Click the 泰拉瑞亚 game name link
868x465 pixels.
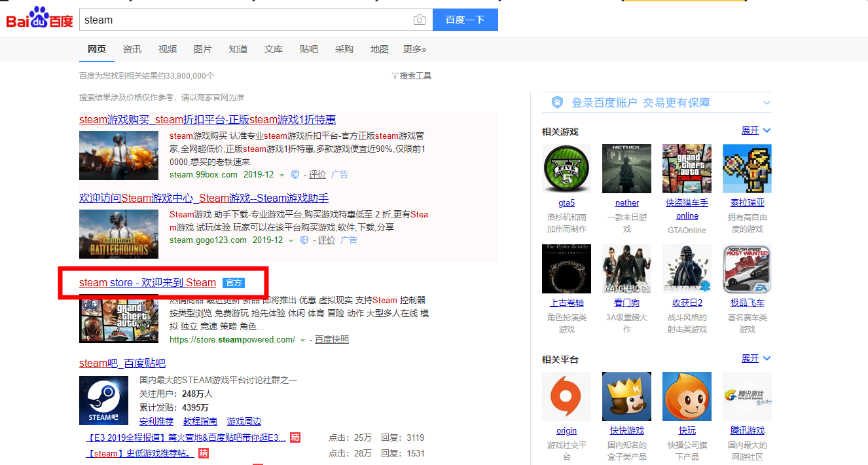(x=747, y=202)
